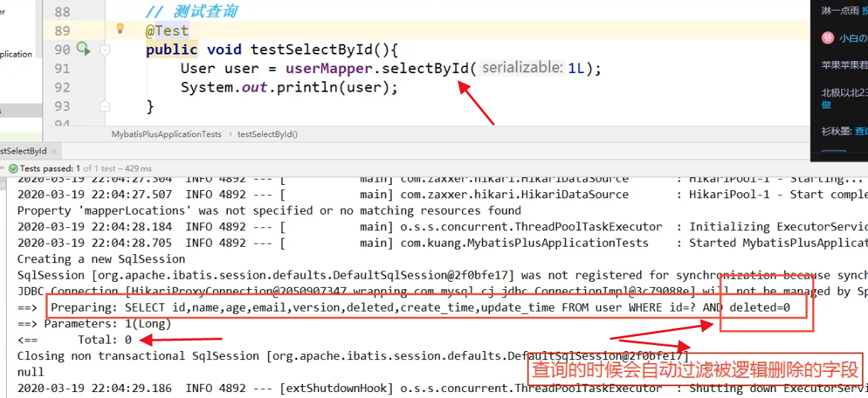Click the fold end marker at line 93
The image size is (868, 398).
coord(105,106)
